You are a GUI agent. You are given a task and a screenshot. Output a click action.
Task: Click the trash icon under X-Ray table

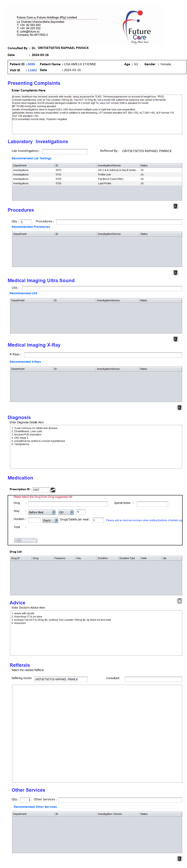coord(179,407)
